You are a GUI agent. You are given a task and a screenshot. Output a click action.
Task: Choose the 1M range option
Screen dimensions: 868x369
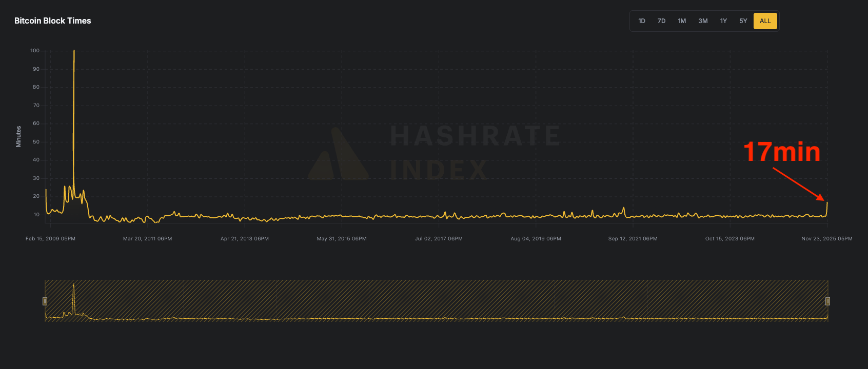682,21
